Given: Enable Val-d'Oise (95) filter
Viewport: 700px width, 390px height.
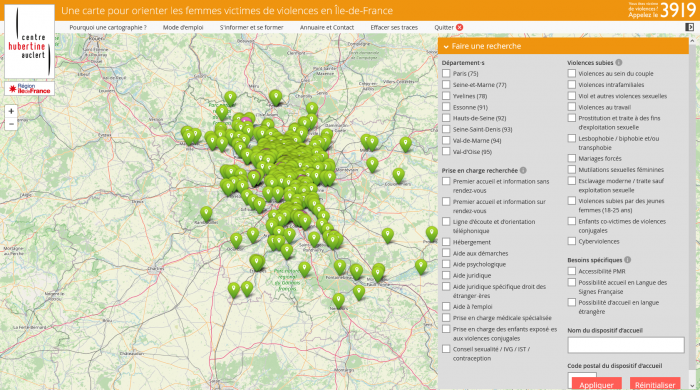Looking at the screenshot, I should tap(446, 151).
